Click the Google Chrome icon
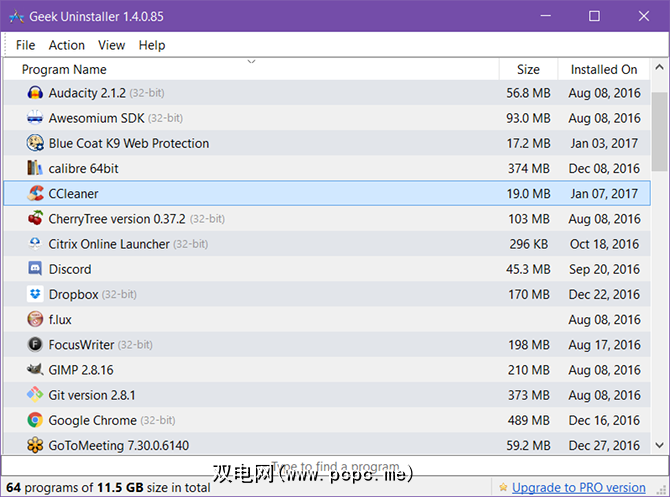Image resolution: width=670 pixels, height=497 pixels. tap(35, 420)
